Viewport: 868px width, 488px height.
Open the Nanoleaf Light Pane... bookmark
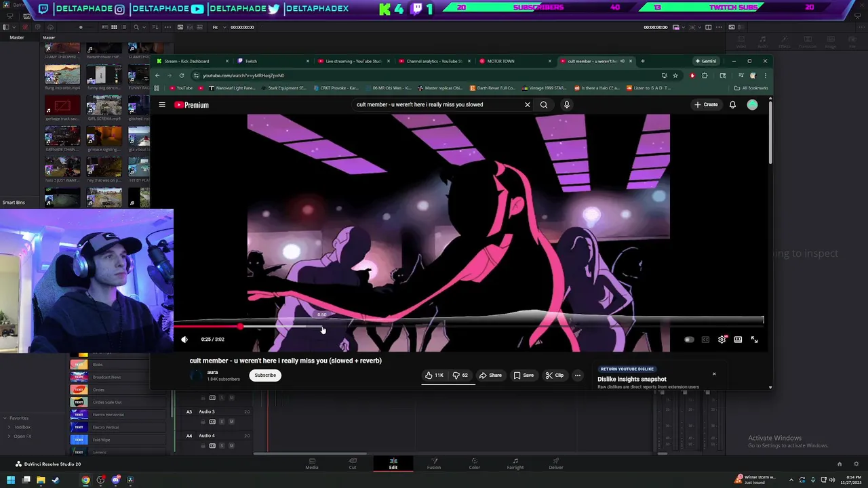point(233,88)
